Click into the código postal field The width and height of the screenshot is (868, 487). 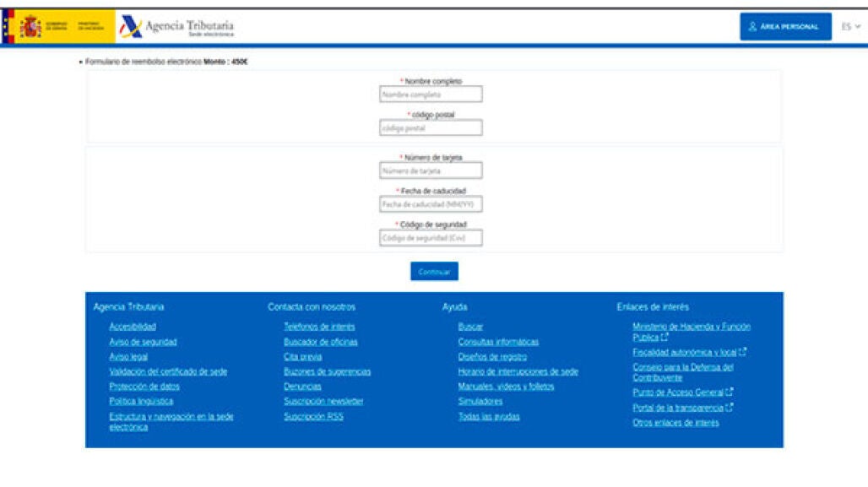coord(431,128)
